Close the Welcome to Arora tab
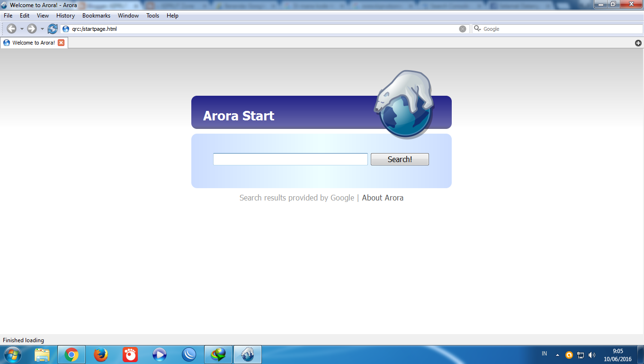 pyautogui.click(x=61, y=43)
